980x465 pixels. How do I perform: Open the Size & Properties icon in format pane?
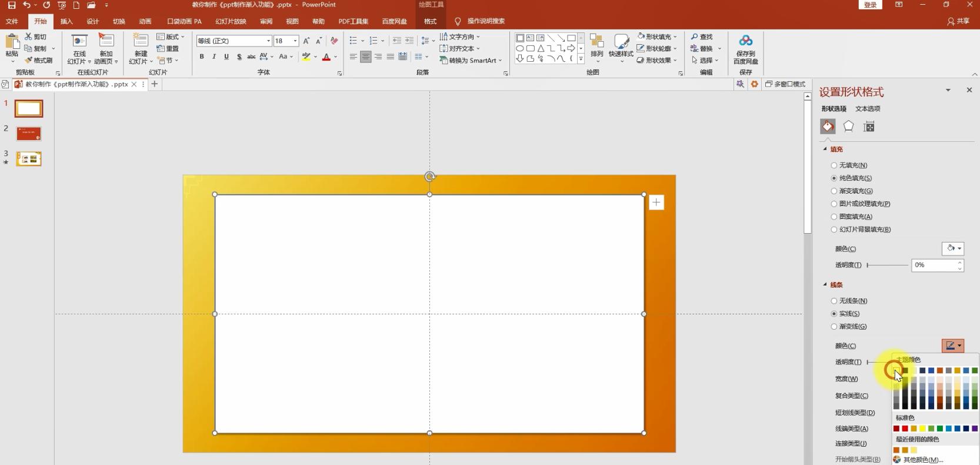(x=869, y=127)
